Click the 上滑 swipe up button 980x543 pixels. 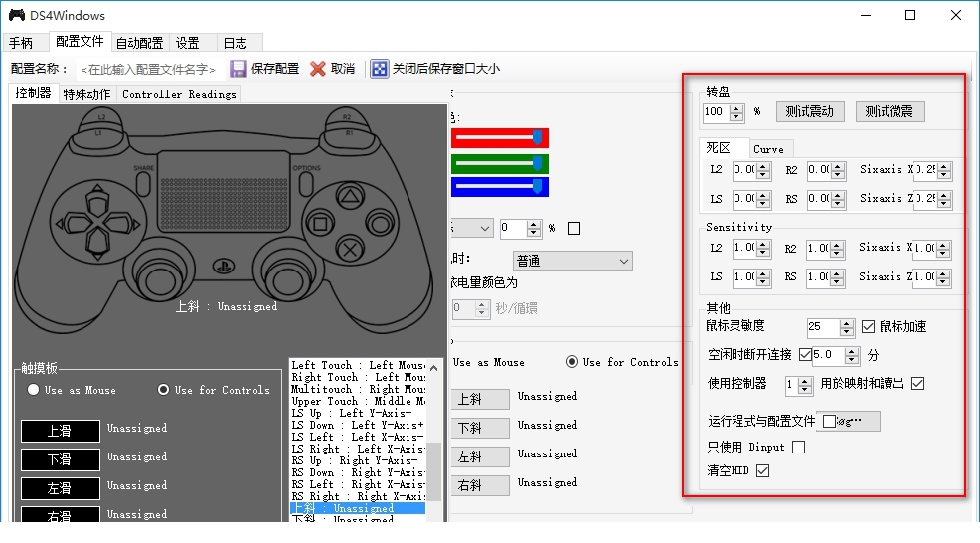(x=60, y=431)
